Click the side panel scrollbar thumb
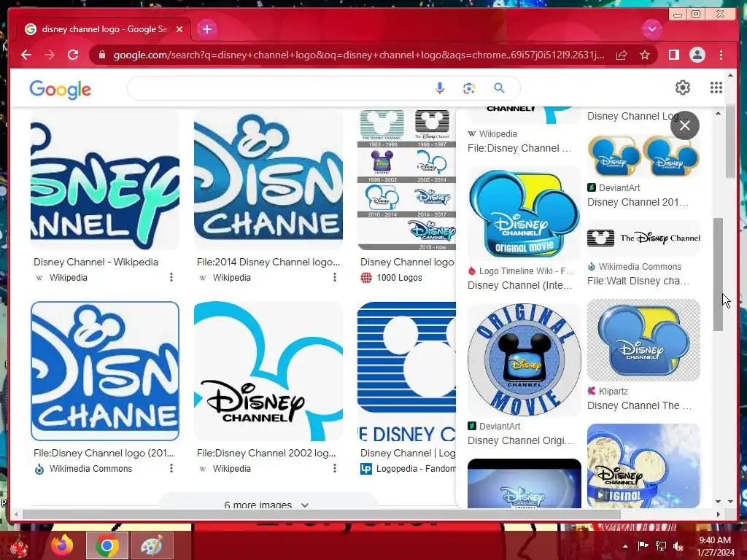Viewport: 747px width, 560px height. point(718,274)
